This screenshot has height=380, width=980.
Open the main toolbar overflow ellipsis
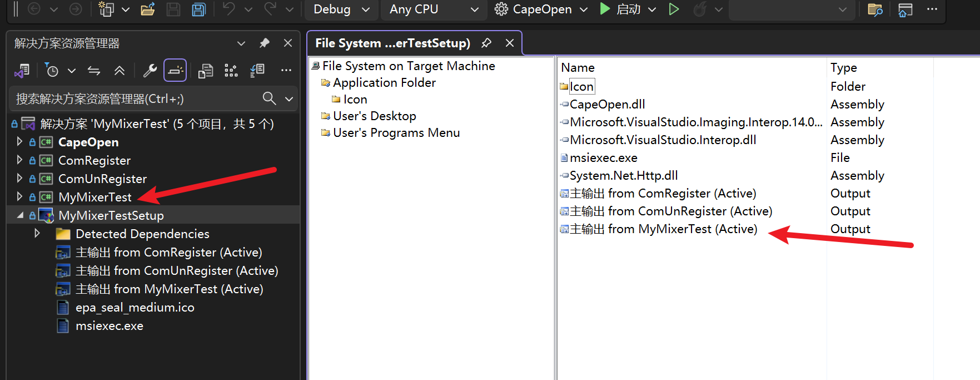coord(932,9)
